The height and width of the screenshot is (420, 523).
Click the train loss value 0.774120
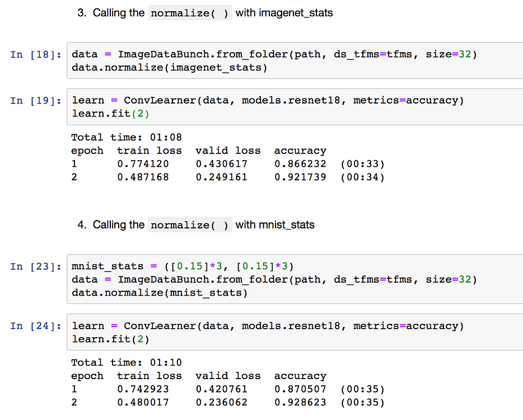click(x=143, y=164)
